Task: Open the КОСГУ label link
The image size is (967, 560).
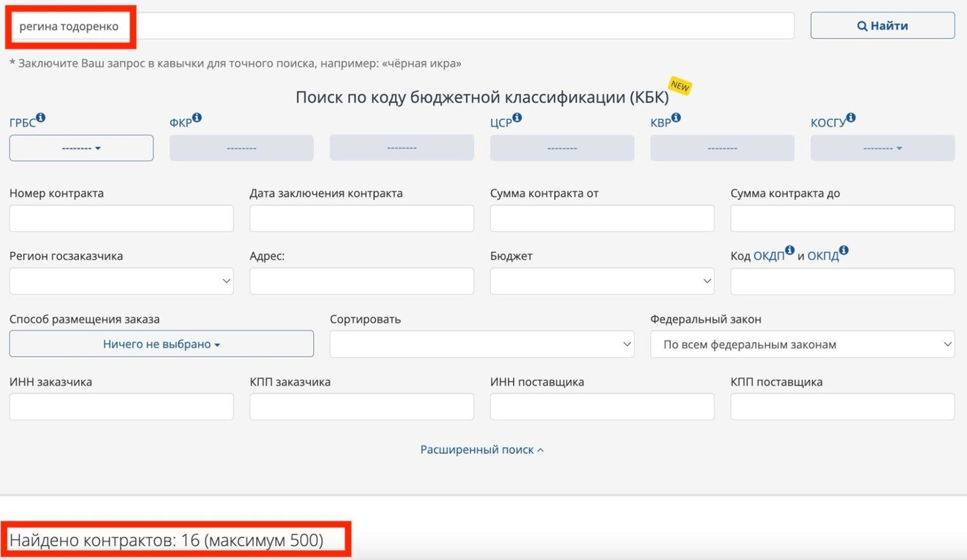Action: (x=828, y=123)
